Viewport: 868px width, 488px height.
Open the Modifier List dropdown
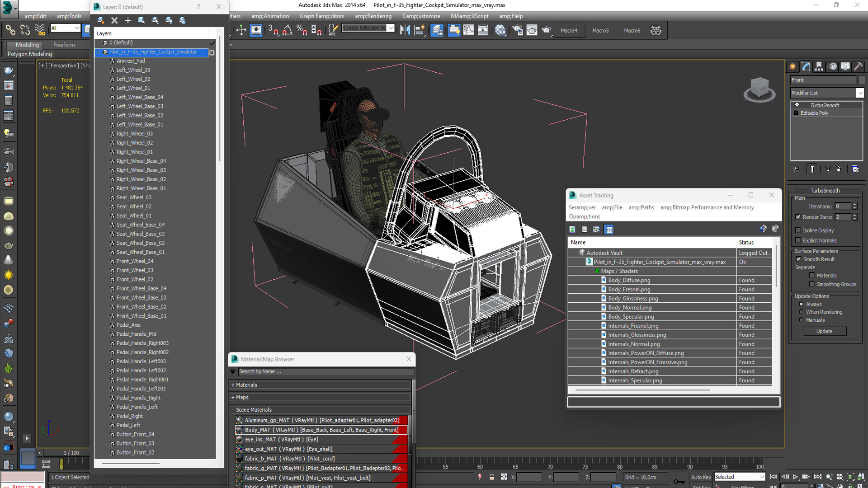[x=860, y=93]
